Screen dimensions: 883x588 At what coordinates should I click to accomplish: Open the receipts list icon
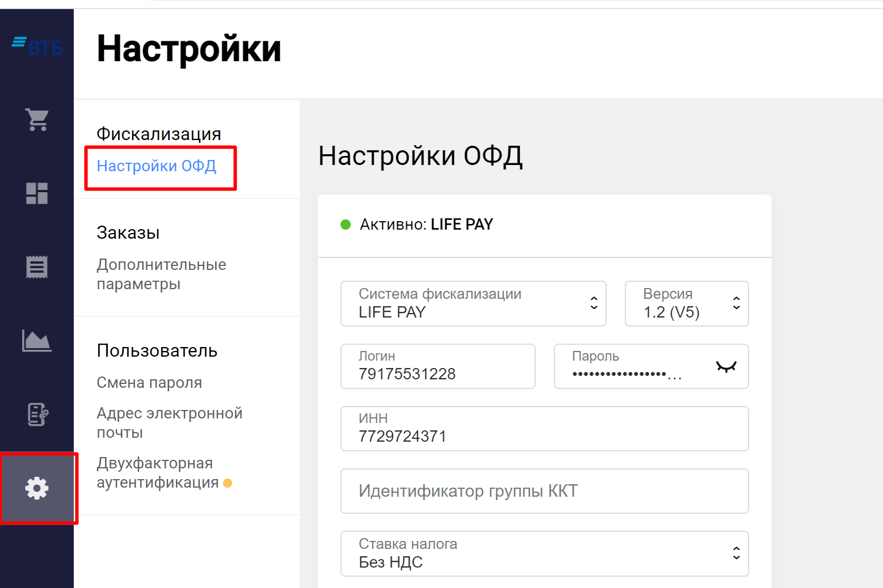tap(37, 266)
